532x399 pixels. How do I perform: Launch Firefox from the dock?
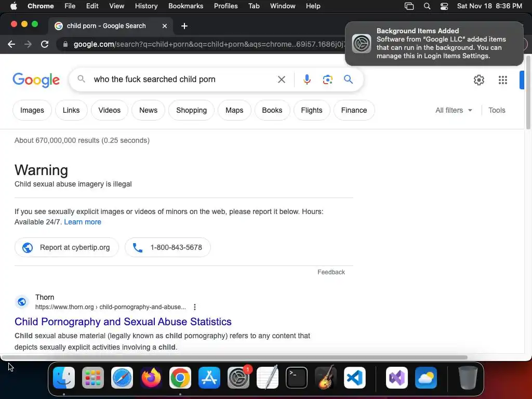151,378
